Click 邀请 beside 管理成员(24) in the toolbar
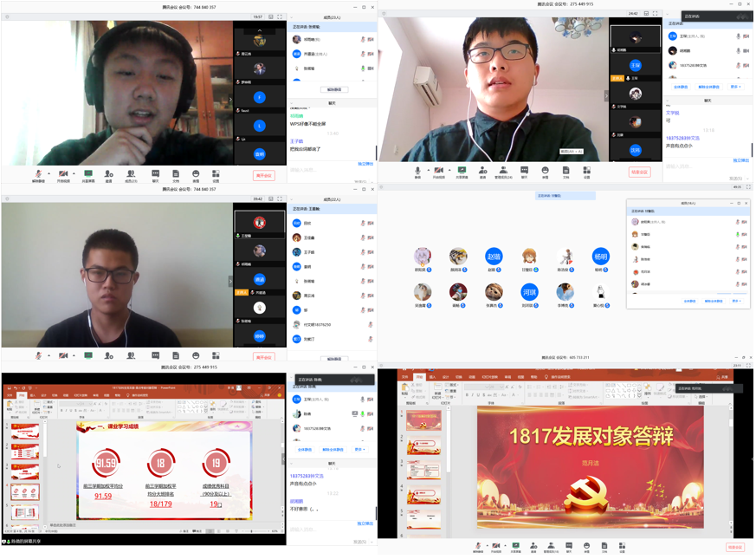This screenshot has width=756, height=559. tap(483, 171)
